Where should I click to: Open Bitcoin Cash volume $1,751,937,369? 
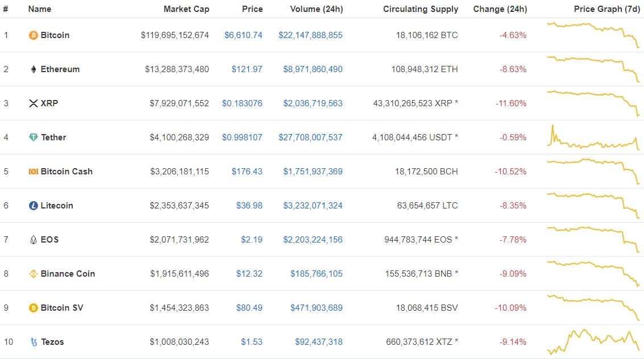click(x=313, y=172)
